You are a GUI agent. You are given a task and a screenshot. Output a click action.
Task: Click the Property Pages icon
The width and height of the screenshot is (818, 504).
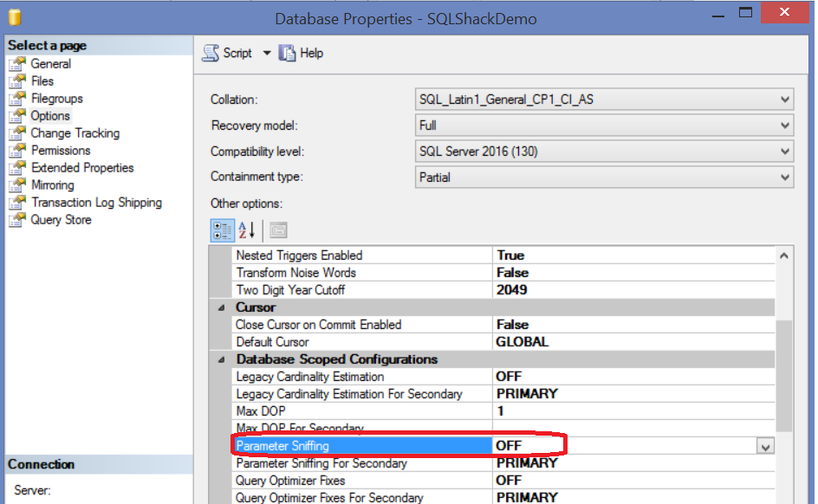[x=278, y=230]
